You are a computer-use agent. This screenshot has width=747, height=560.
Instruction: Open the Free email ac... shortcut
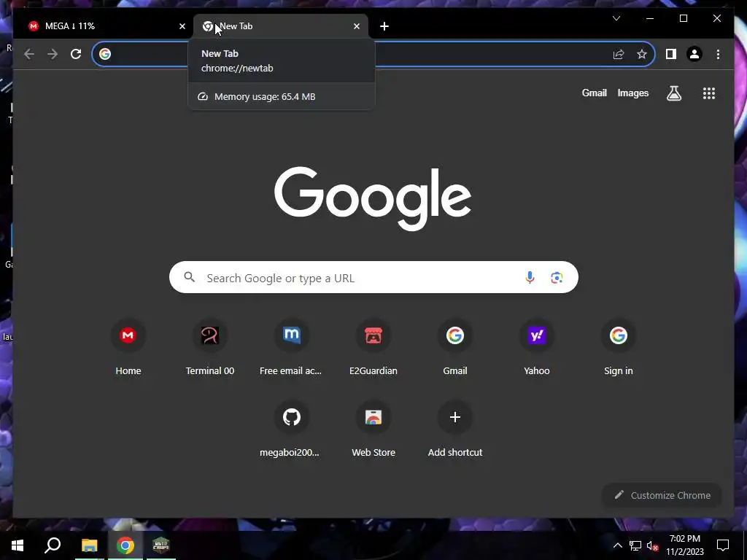point(291,348)
